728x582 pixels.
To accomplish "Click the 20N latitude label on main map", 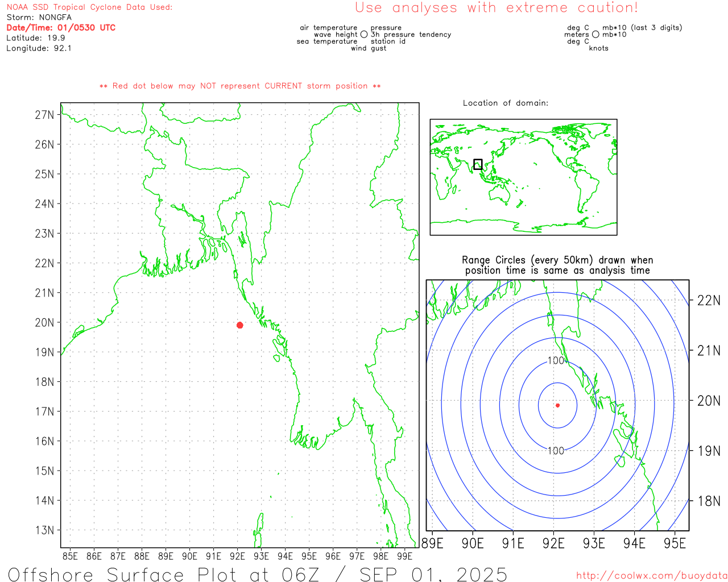I will 44,323.
